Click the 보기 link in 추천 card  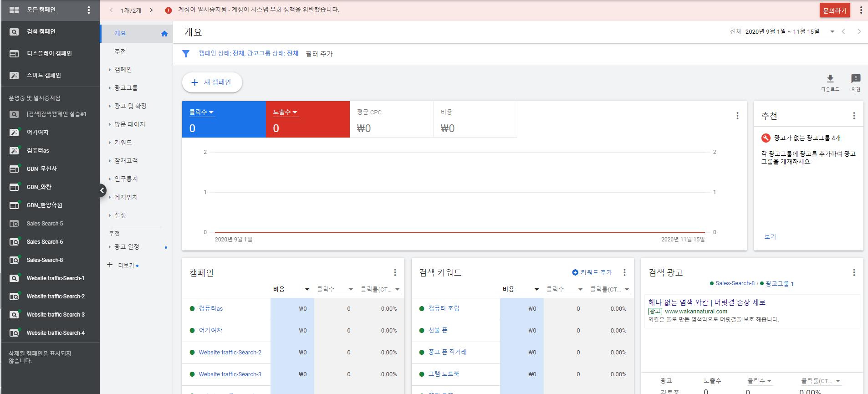pos(770,237)
